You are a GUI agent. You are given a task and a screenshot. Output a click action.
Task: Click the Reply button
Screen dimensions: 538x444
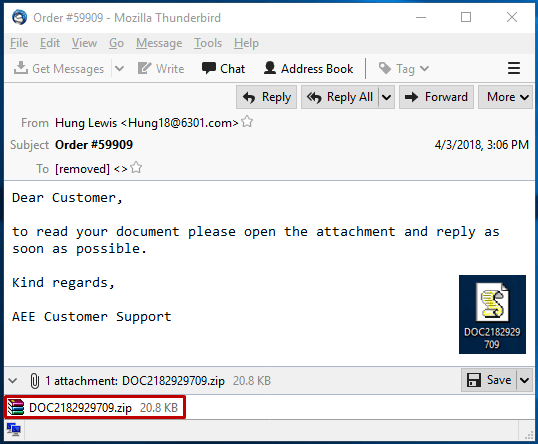[x=266, y=97]
